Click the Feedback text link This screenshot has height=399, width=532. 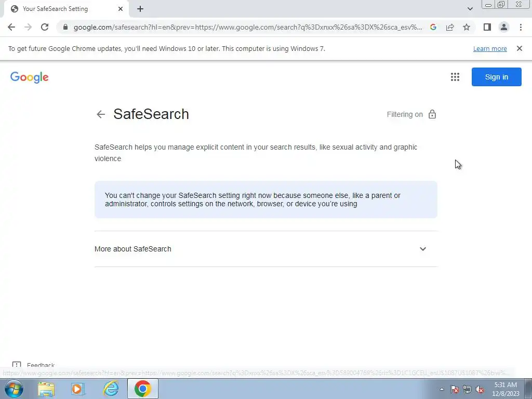coord(41,365)
